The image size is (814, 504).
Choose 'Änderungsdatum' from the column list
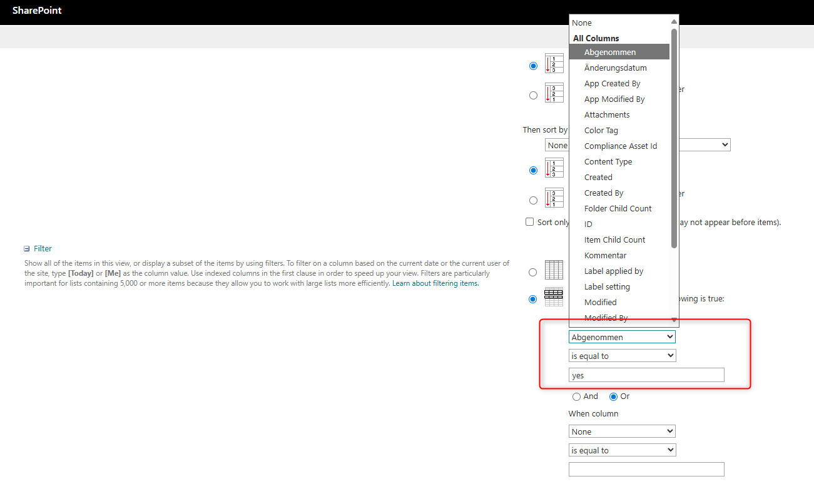click(615, 68)
